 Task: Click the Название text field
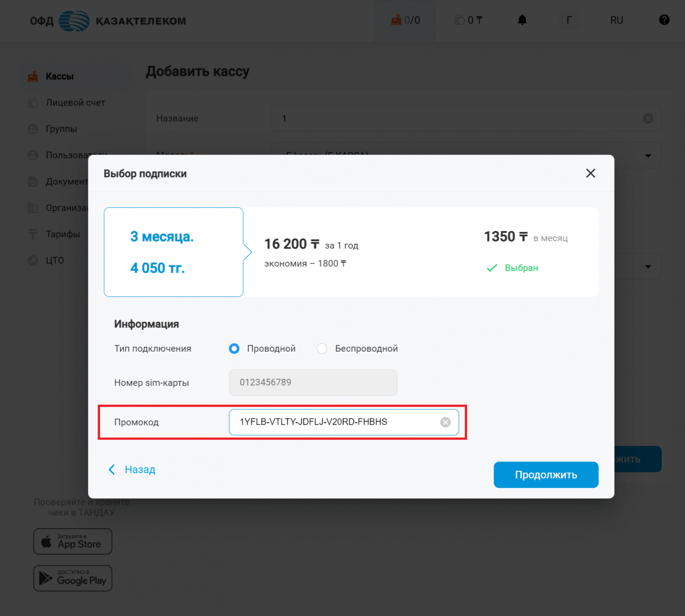pyautogui.click(x=466, y=119)
